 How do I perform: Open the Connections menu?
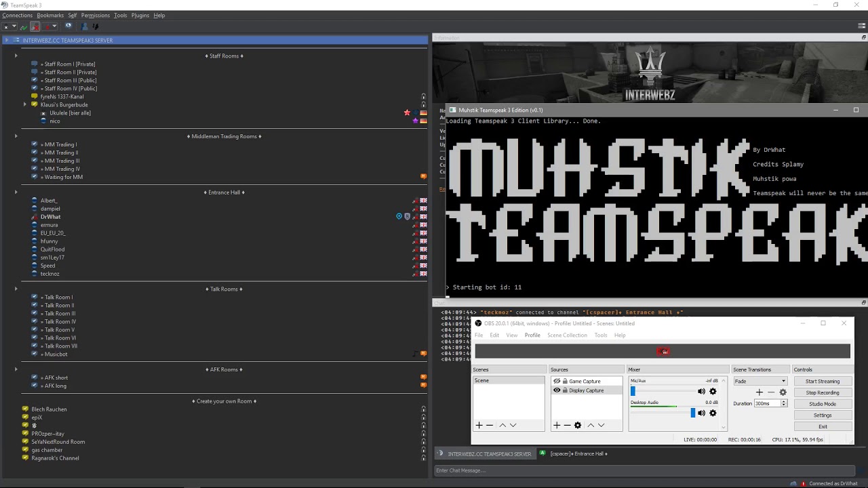click(18, 15)
